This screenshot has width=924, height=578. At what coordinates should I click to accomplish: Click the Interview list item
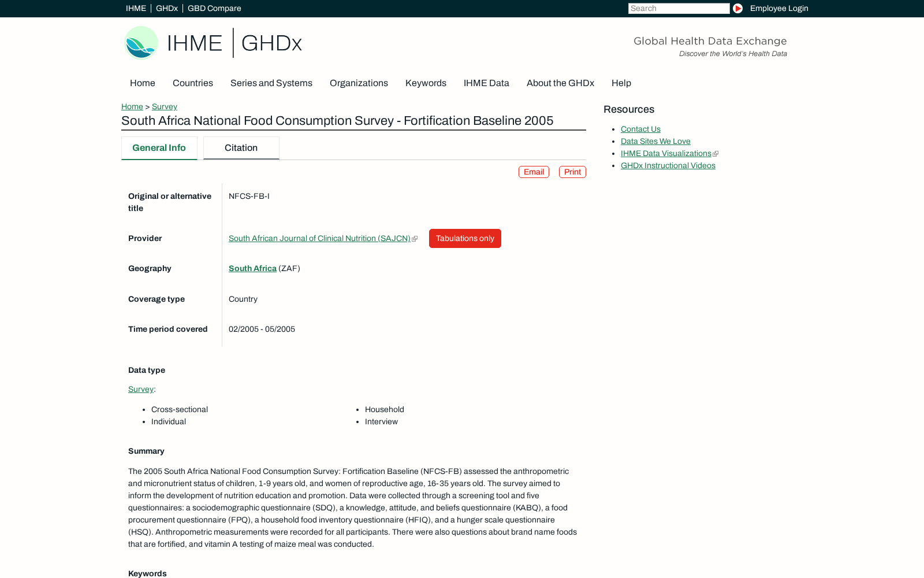(x=381, y=421)
